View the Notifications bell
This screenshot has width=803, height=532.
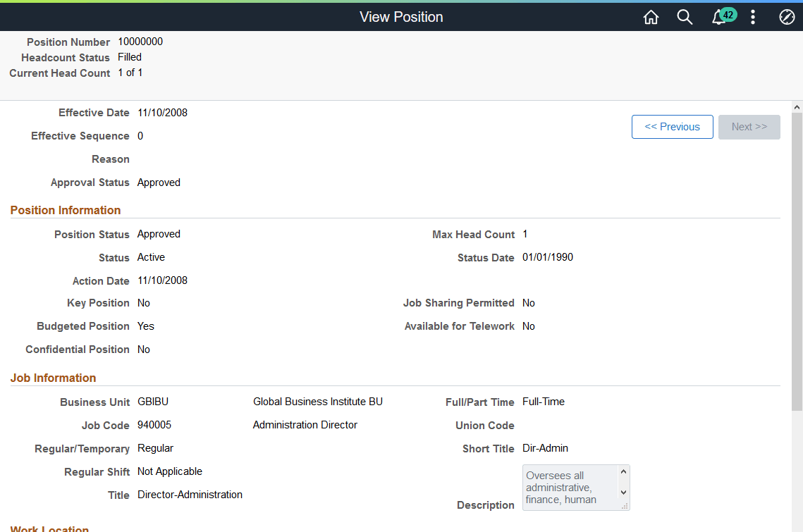(x=717, y=18)
